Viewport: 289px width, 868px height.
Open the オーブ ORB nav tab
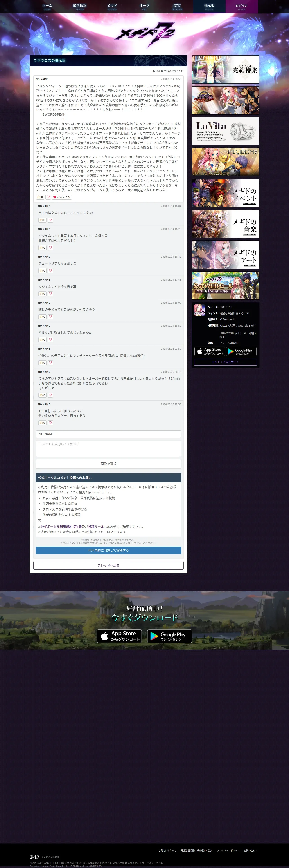pos(144,7)
